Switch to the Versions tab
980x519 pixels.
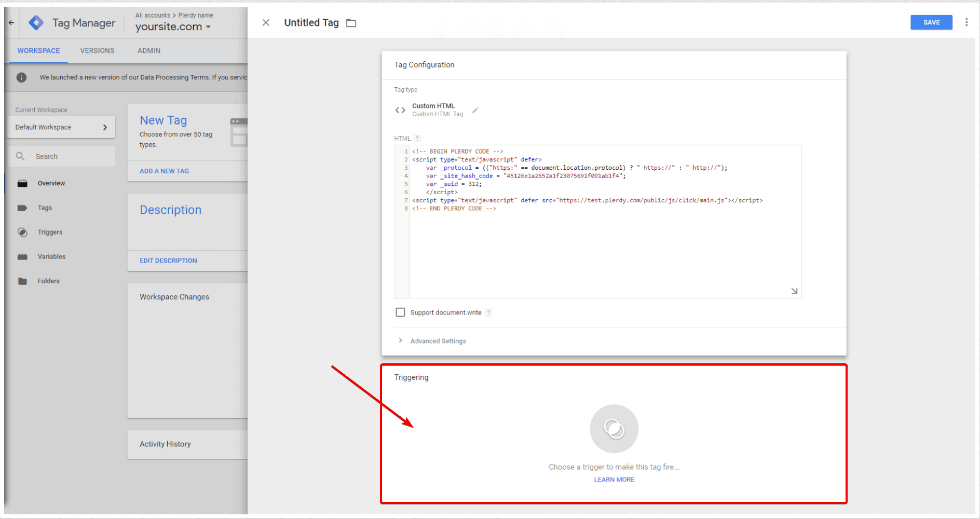[x=97, y=51]
